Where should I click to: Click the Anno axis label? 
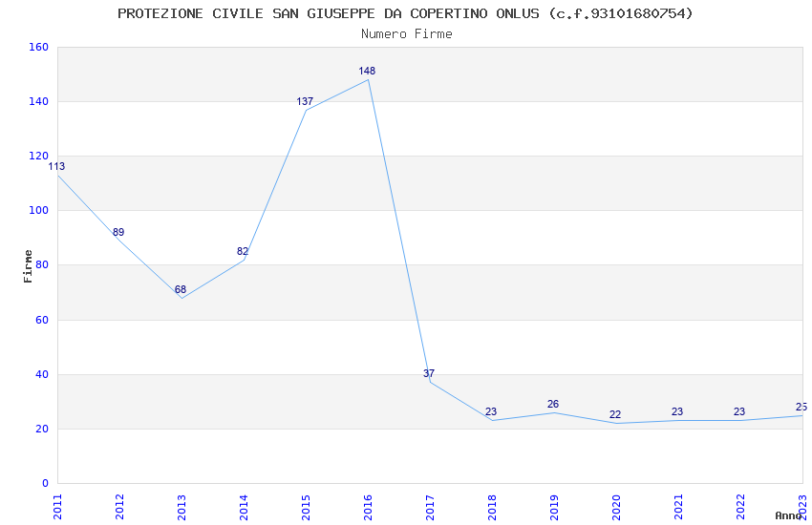[x=788, y=515]
